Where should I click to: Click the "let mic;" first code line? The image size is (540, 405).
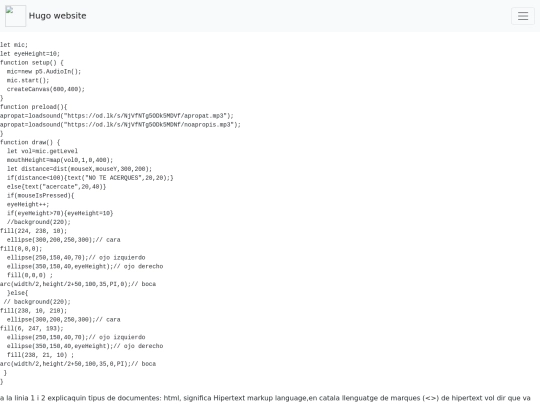pyautogui.click(x=14, y=45)
